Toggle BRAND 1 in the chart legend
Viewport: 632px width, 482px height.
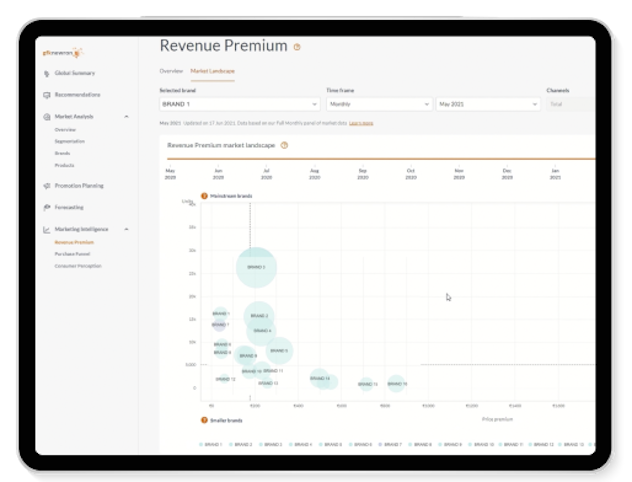[x=211, y=444]
